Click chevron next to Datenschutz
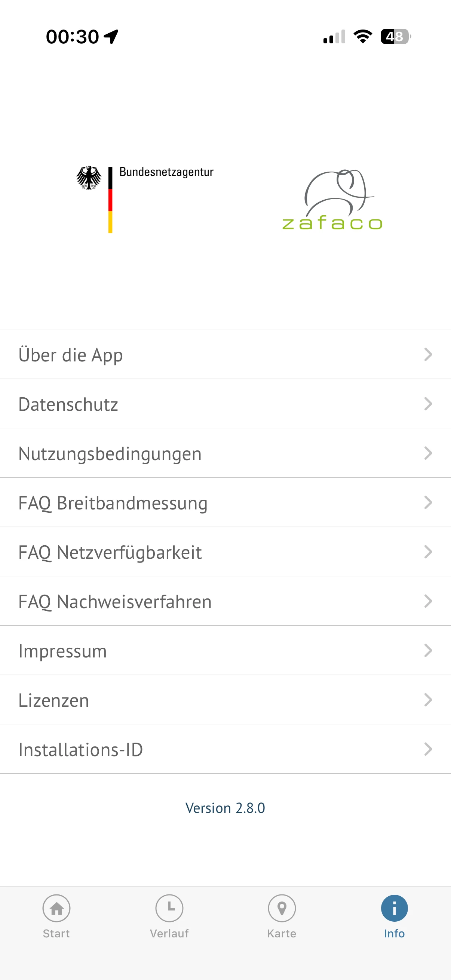Screen dimensions: 451x980 tap(428, 404)
